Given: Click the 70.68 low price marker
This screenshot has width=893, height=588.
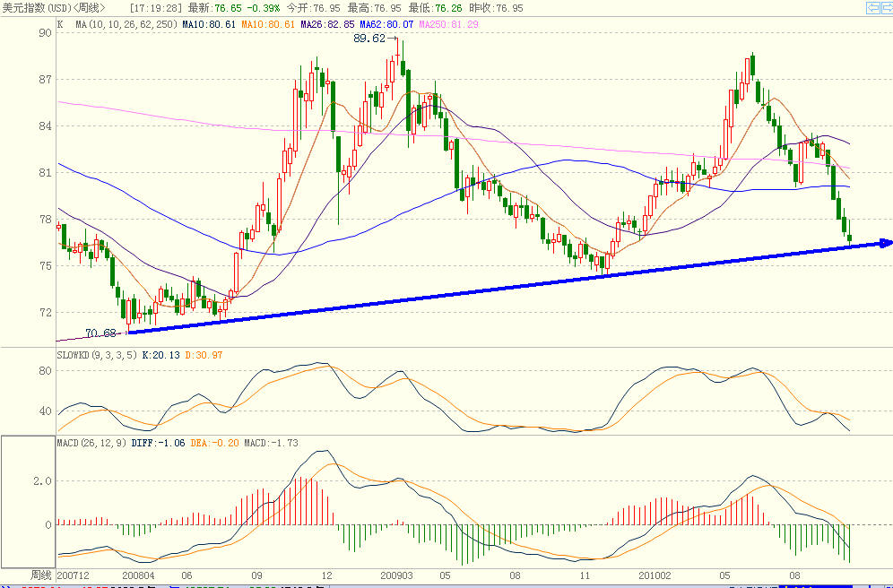Looking at the screenshot, I should pyautogui.click(x=100, y=333).
